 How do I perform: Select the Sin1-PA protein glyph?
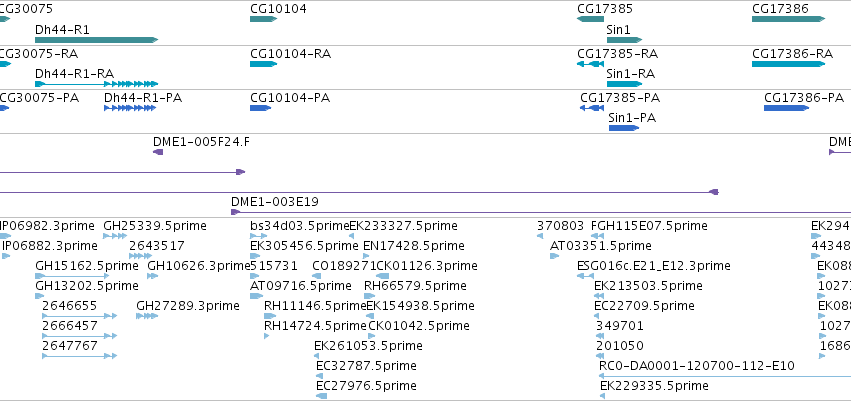coord(624,128)
